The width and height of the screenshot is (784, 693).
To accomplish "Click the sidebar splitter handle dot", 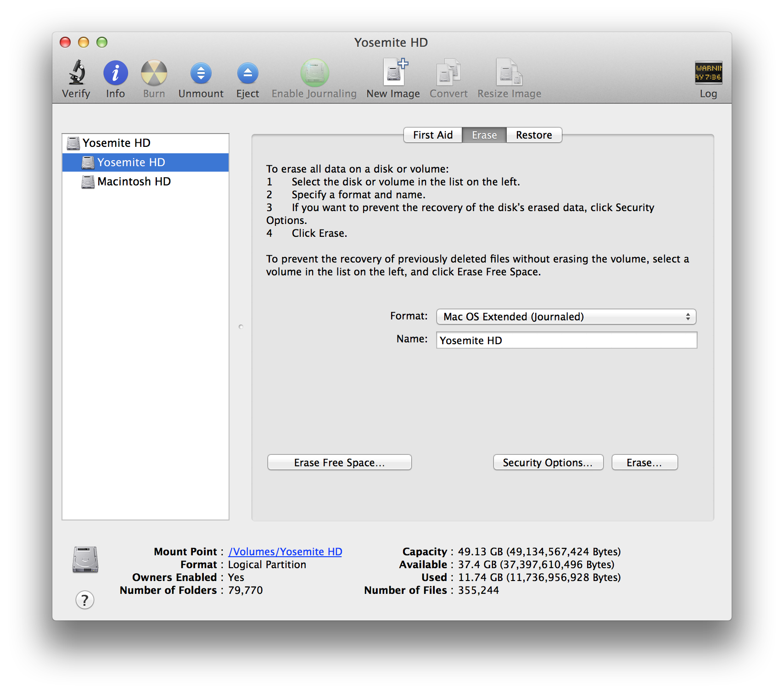I will (241, 327).
